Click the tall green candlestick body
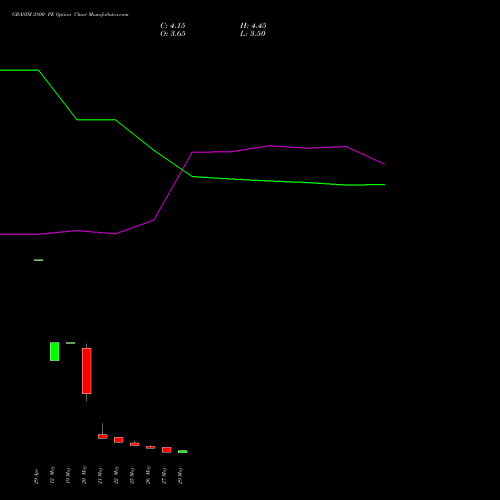 click(55, 351)
